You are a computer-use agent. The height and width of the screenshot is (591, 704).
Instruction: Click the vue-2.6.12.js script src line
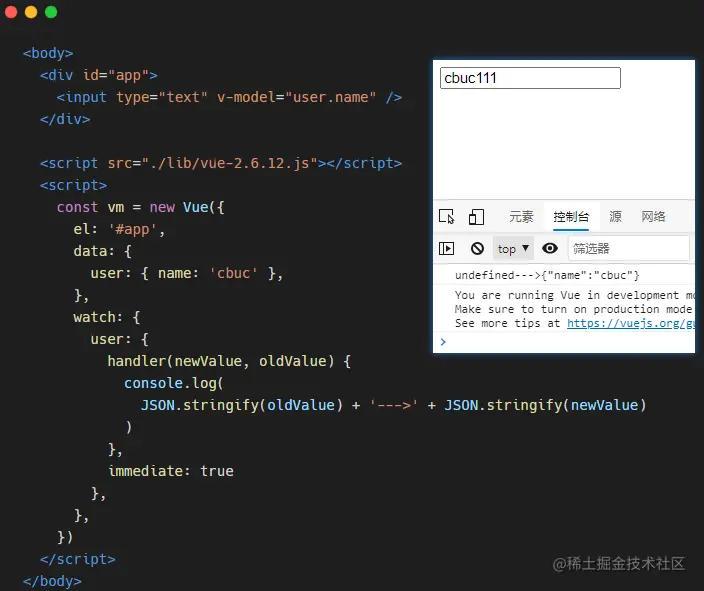[x=221, y=163]
